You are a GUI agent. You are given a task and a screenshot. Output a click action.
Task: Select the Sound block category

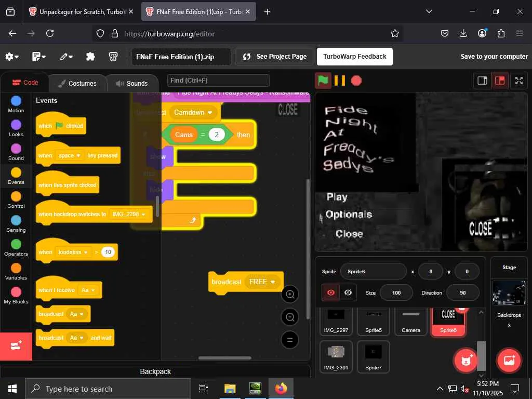coord(16,152)
